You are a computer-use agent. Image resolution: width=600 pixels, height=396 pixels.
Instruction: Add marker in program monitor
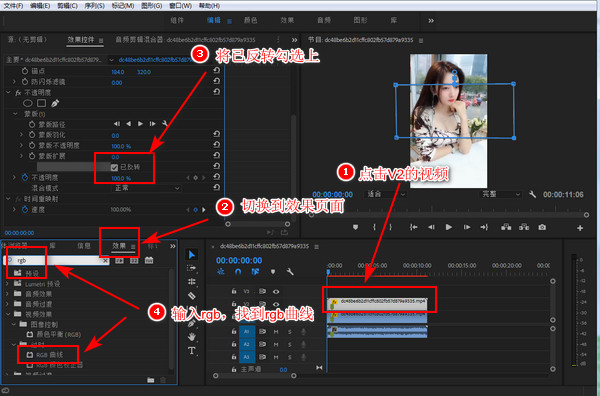[x=355, y=227]
